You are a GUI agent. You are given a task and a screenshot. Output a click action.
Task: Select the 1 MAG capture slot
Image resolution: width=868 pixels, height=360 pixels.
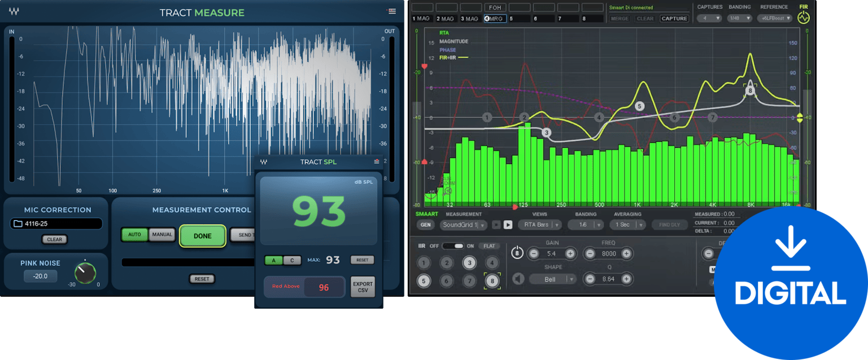[422, 19]
